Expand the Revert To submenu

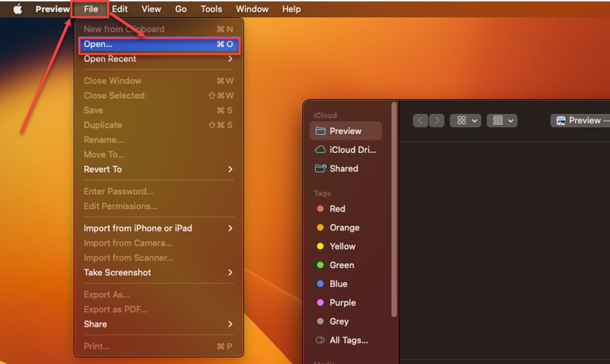tap(158, 170)
